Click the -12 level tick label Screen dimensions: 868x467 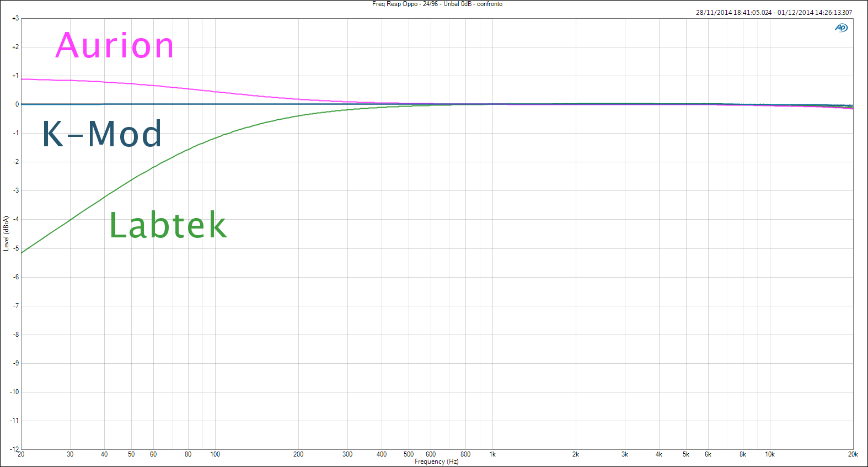point(14,449)
